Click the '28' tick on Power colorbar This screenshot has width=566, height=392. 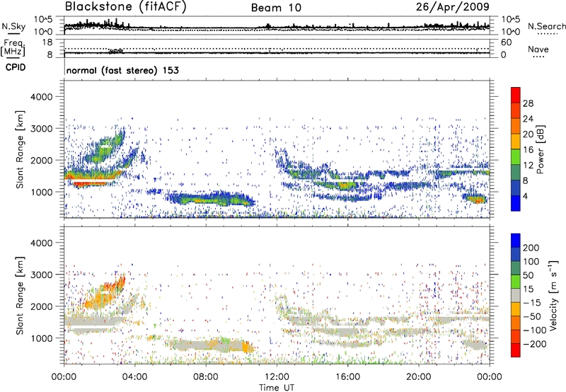pos(528,103)
